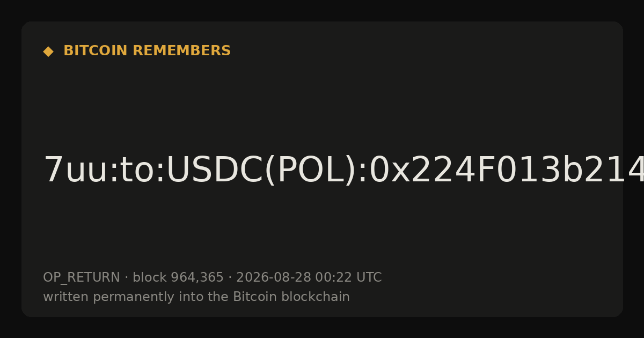Select the OP_RETURN label

(x=82, y=278)
